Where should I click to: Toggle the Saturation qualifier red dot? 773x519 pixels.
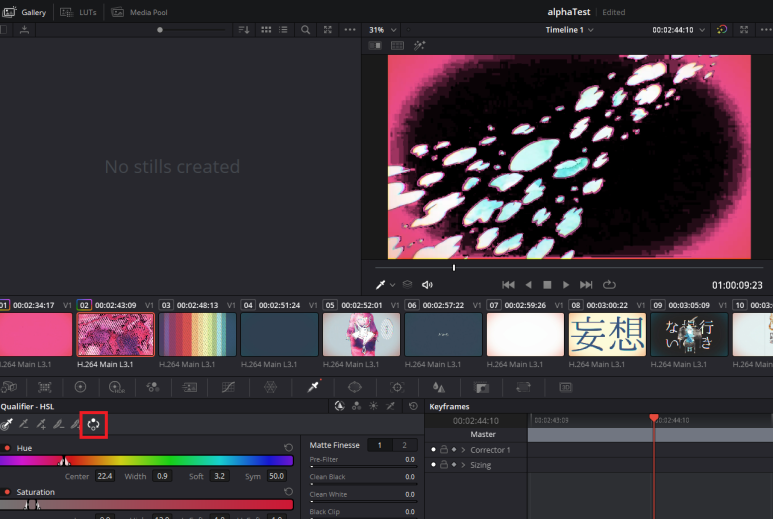click(7, 492)
